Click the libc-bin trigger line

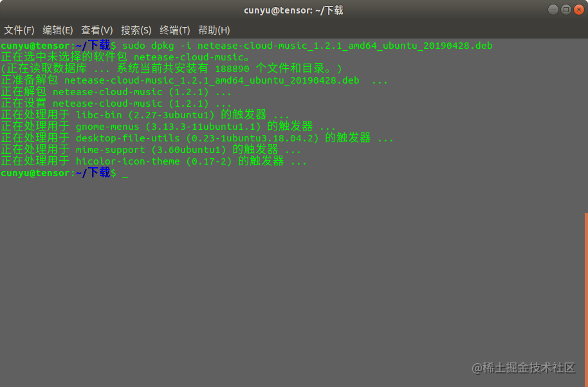coord(145,114)
